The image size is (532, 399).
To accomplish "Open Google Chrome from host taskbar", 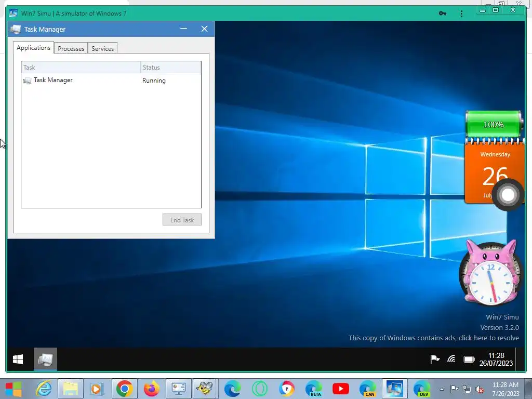I will tap(124, 389).
